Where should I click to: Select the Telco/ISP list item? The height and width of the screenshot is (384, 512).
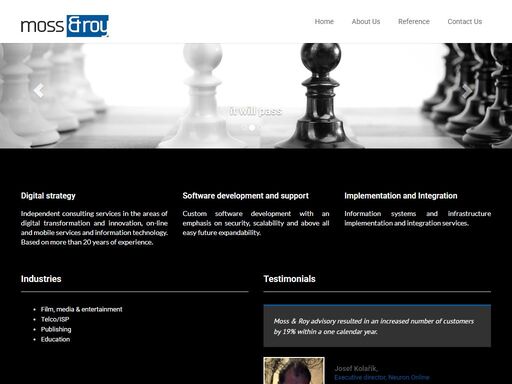pos(55,319)
